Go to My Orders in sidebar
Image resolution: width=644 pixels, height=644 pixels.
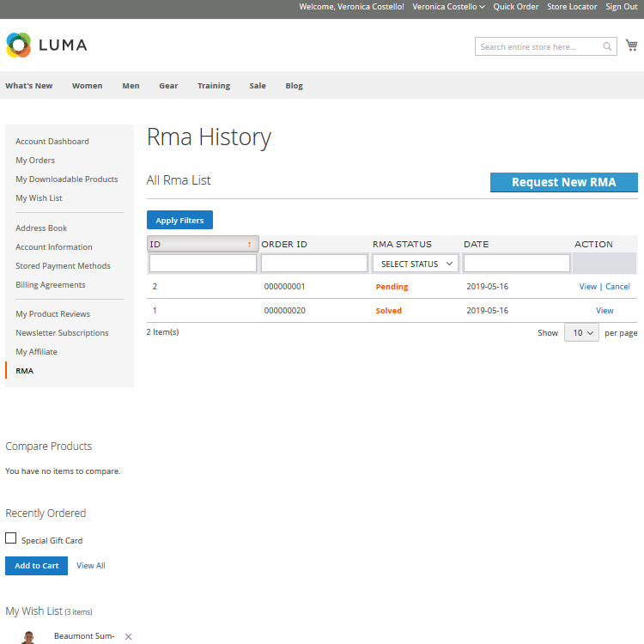point(35,161)
